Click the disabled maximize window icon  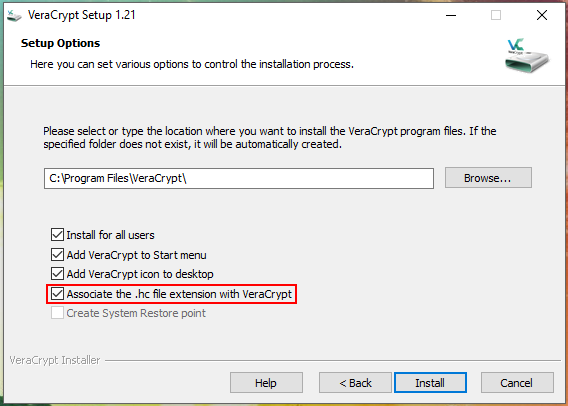496,15
